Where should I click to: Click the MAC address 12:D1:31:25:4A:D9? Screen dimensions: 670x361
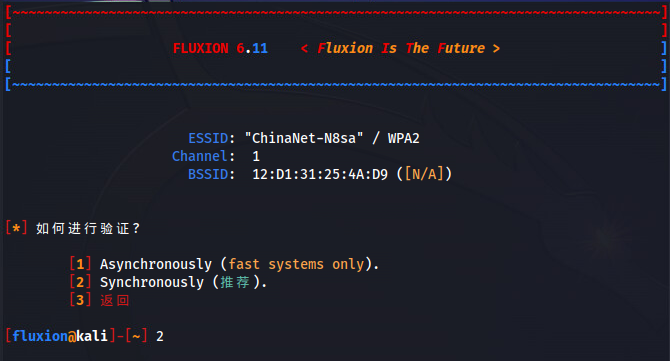coord(320,174)
